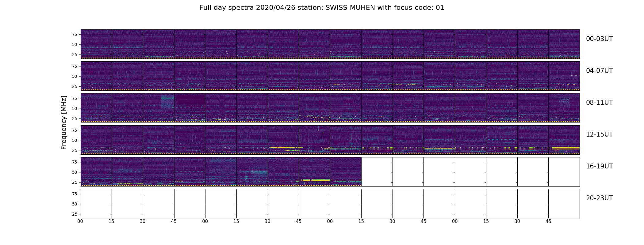Click the "25" tick of the 20-23UT row
644x245 pixels.
pyautogui.click(x=75, y=214)
